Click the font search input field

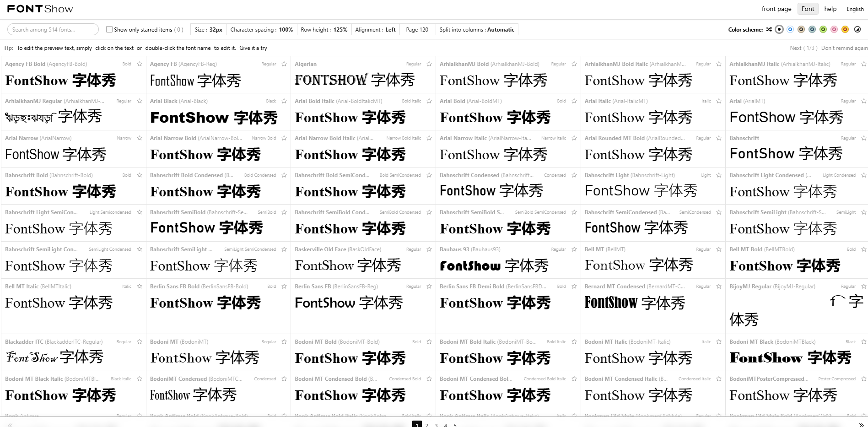point(53,29)
